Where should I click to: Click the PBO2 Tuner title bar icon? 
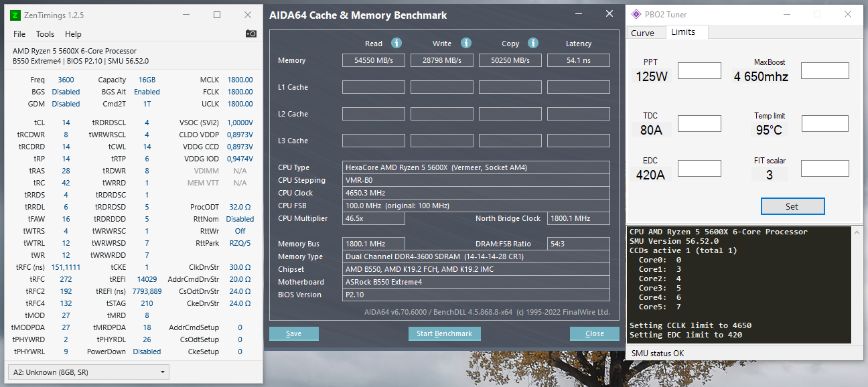pos(636,14)
